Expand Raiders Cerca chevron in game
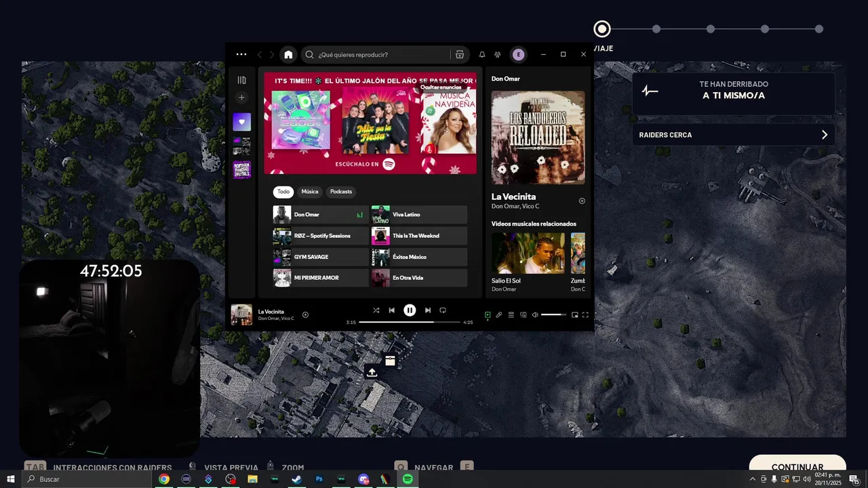Image resolution: width=868 pixels, height=488 pixels. 825,135
